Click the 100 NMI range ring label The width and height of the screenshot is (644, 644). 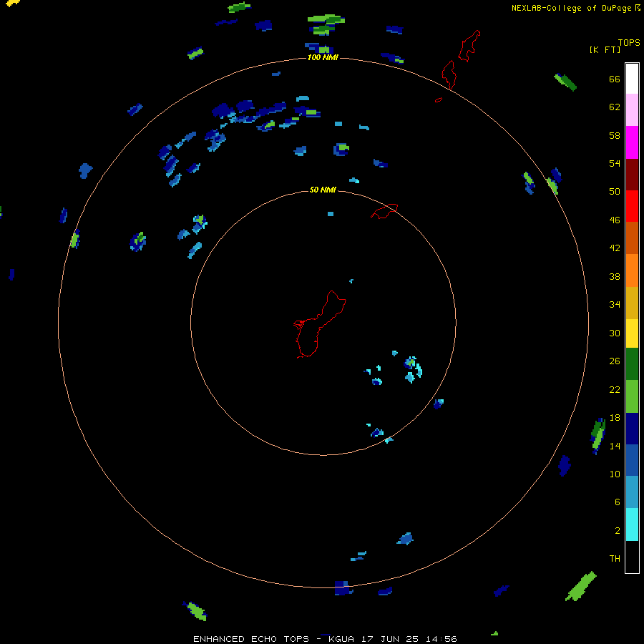323,57
